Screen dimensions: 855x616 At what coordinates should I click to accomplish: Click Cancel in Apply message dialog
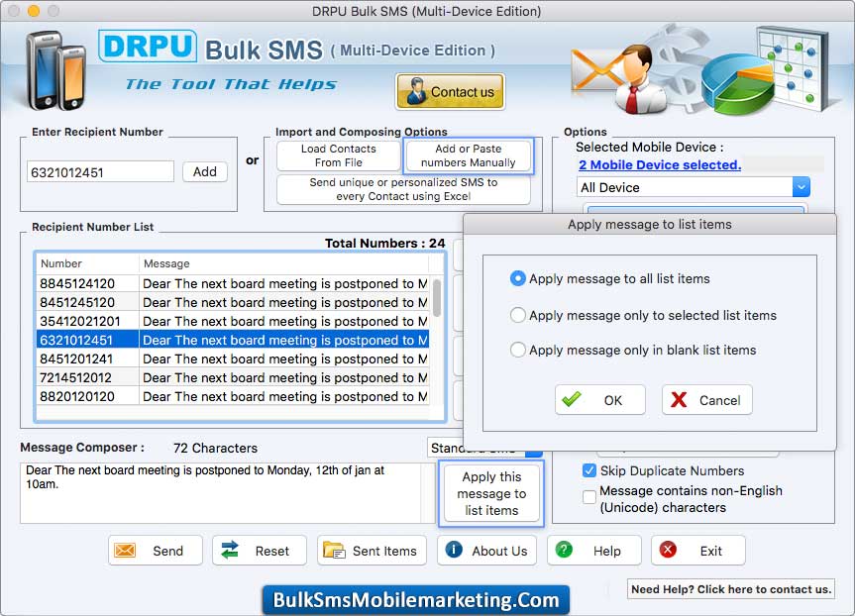(x=707, y=400)
